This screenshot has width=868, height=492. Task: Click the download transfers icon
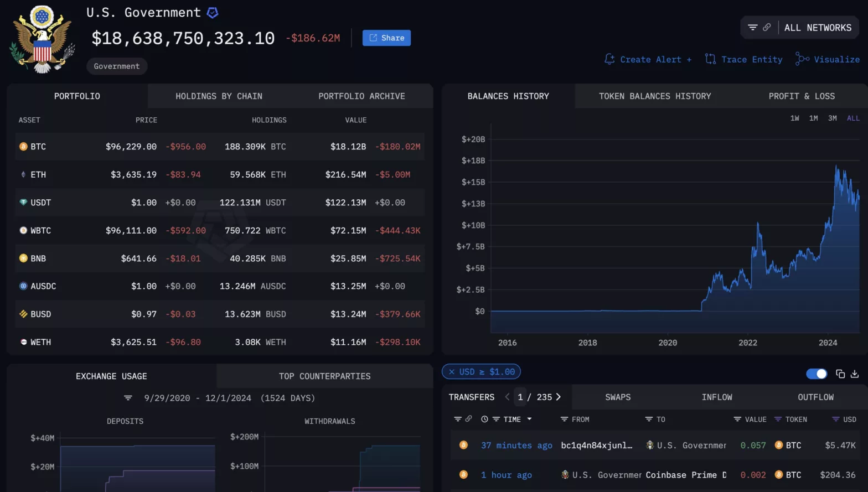[x=855, y=374]
